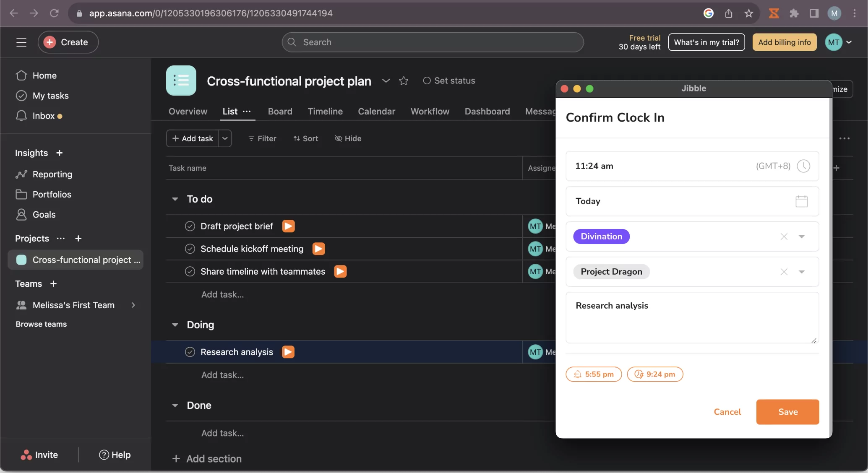Open the Add task dropdown arrow
Screen dimensions: 868x473
[x=225, y=138]
